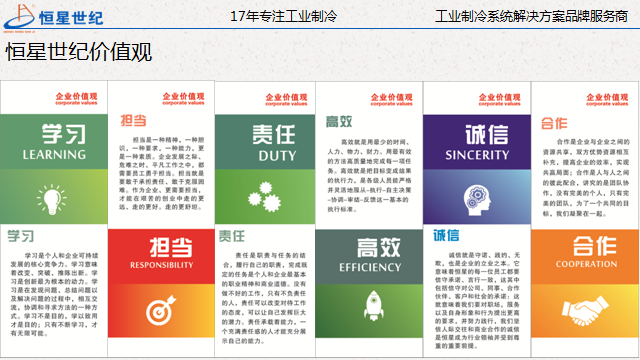
Task: Click the paragraph starting 学习是个人和企业可持续
Action: click(54, 294)
